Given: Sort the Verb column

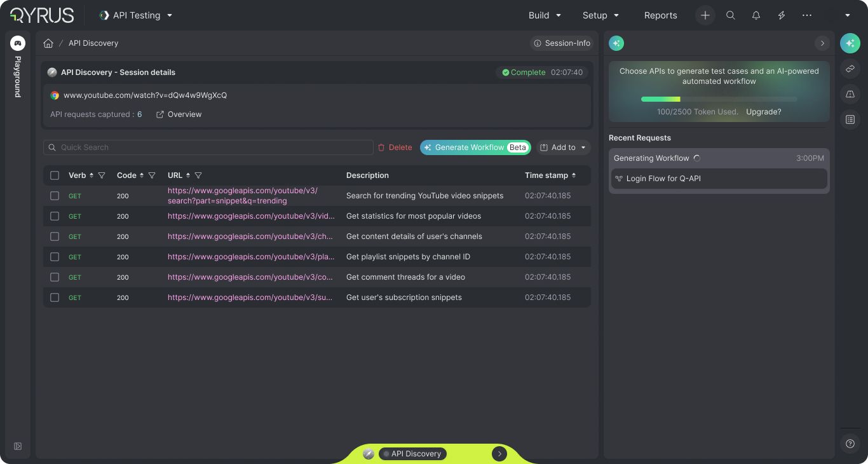Looking at the screenshot, I should pyautogui.click(x=92, y=175).
